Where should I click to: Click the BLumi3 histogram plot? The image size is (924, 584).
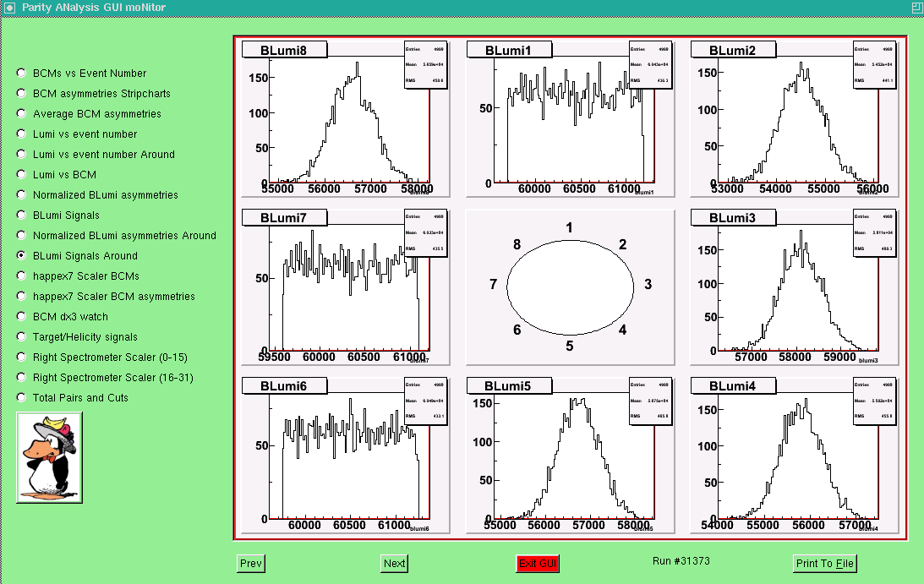(x=795, y=287)
